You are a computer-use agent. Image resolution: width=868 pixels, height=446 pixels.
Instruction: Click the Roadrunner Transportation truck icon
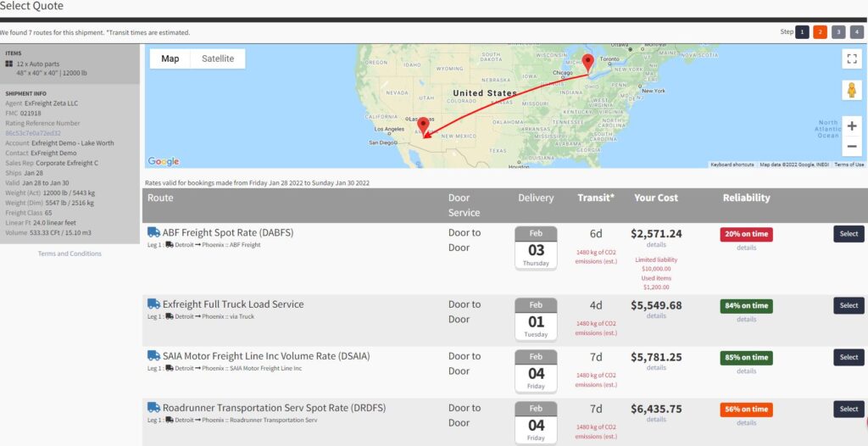coord(153,407)
